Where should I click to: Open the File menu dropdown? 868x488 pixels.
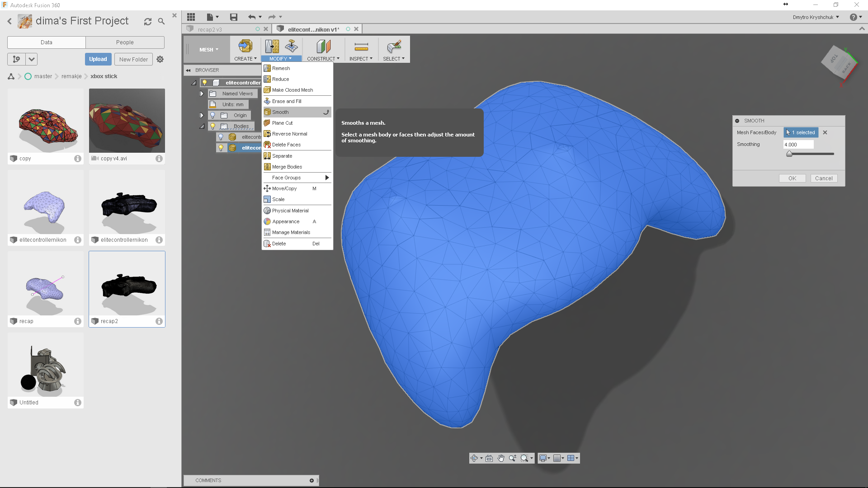pos(212,17)
